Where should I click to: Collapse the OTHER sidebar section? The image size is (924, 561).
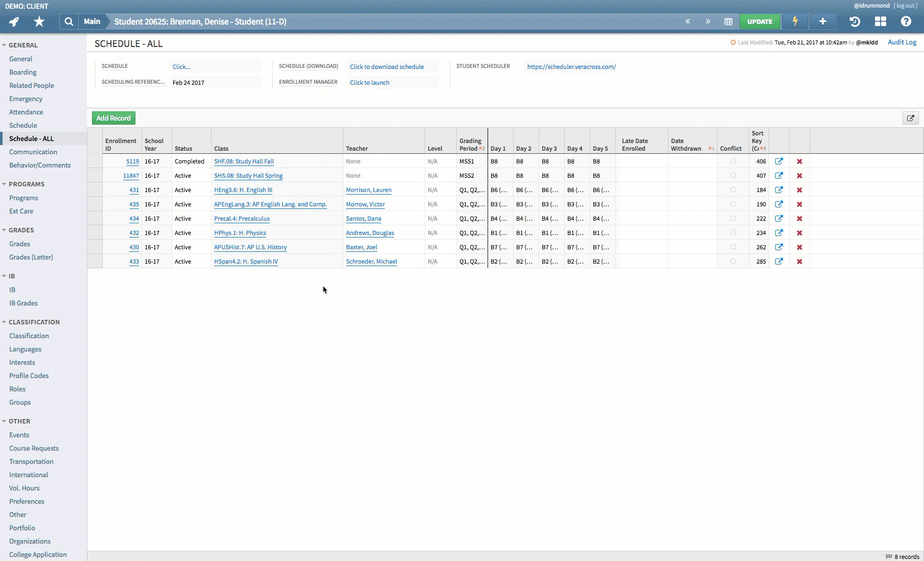coord(5,421)
